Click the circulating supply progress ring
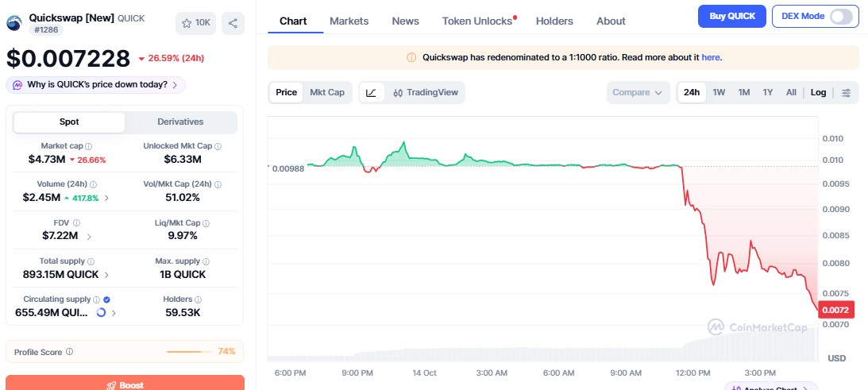The width and height of the screenshot is (868, 390). click(101, 312)
